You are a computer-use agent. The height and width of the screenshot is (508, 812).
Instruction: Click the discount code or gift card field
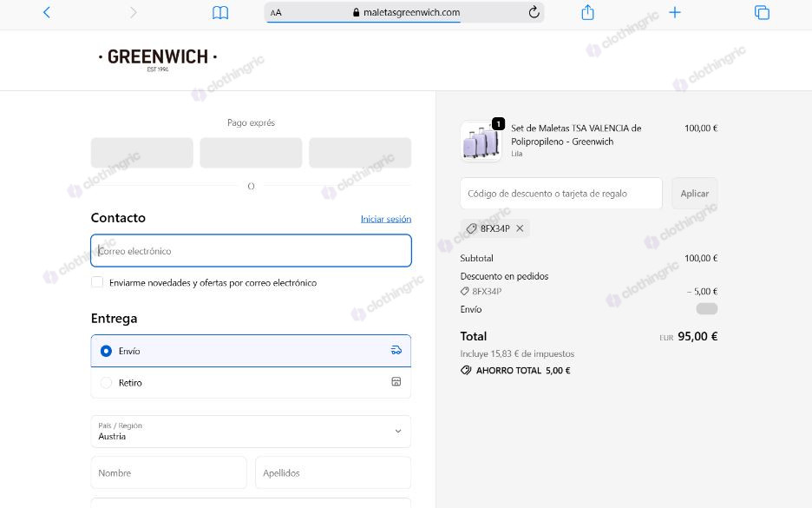[x=561, y=194]
